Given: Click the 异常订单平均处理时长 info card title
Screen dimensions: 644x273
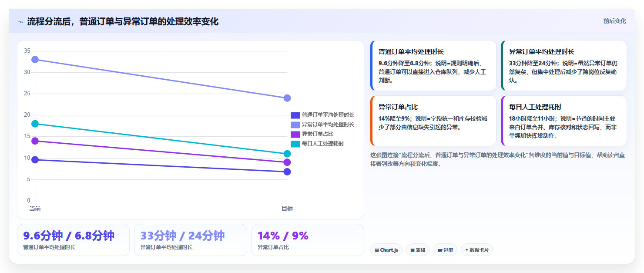Looking at the screenshot, I should [542, 52].
